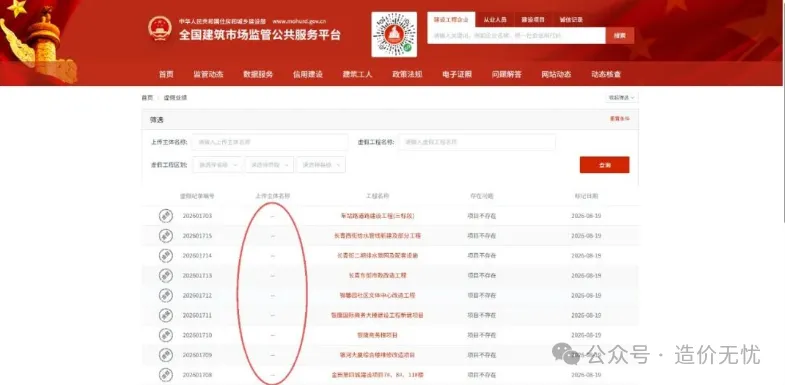The width and height of the screenshot is (785, 385).
Task: Click the stamp icon for record 202601714
Action: pyautogui.click(x=166, y=256)
